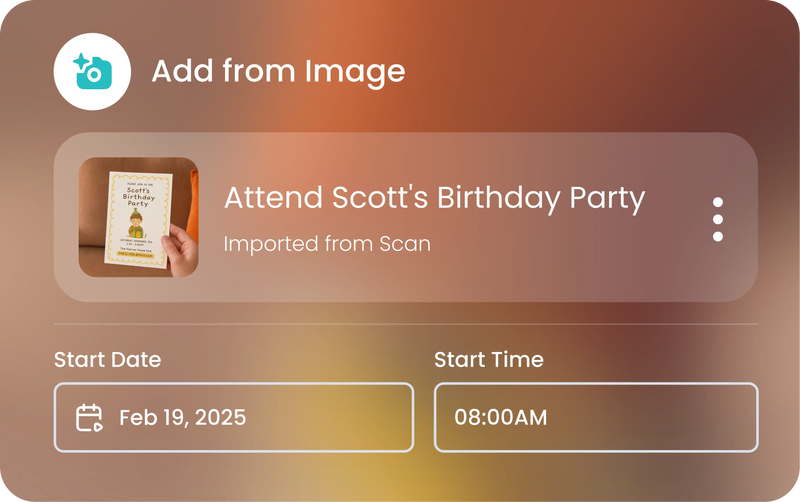Click the Imported from Scan subtitle

(x=327, y=244)
